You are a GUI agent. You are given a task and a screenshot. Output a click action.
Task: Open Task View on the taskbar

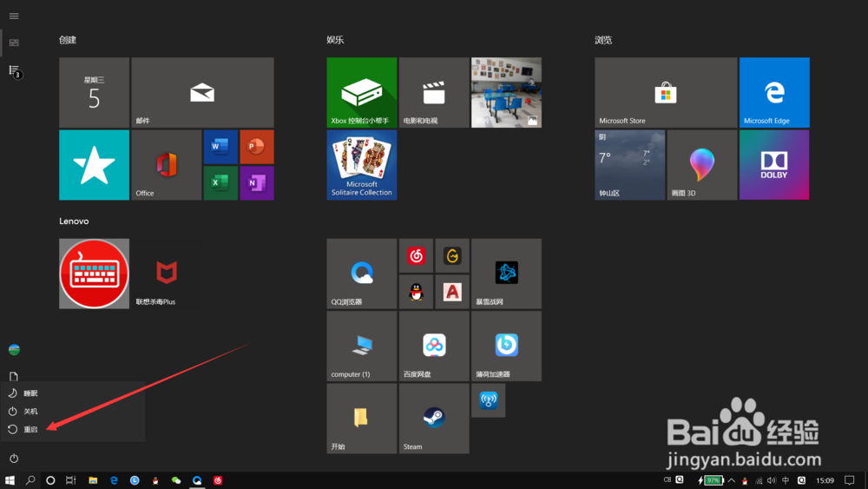[x=71, y=480]
